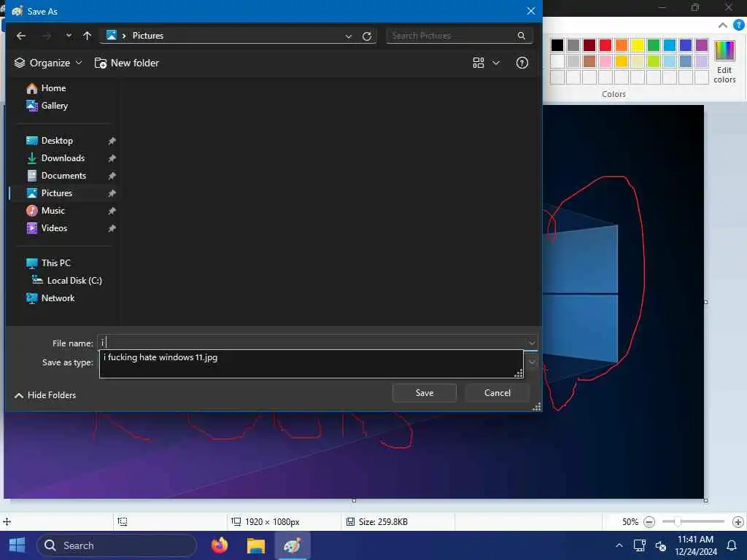Open File Explorer from the taskbar

click(256, 545)
